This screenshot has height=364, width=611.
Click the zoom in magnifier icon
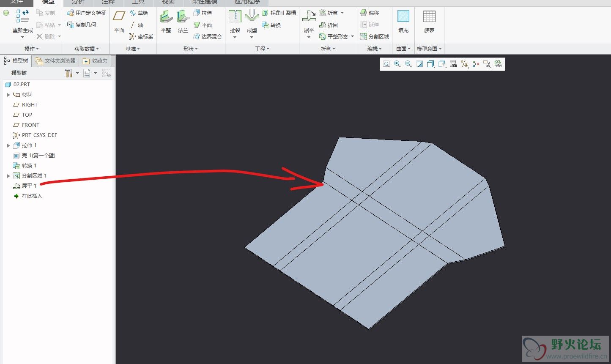coord(397,64)
